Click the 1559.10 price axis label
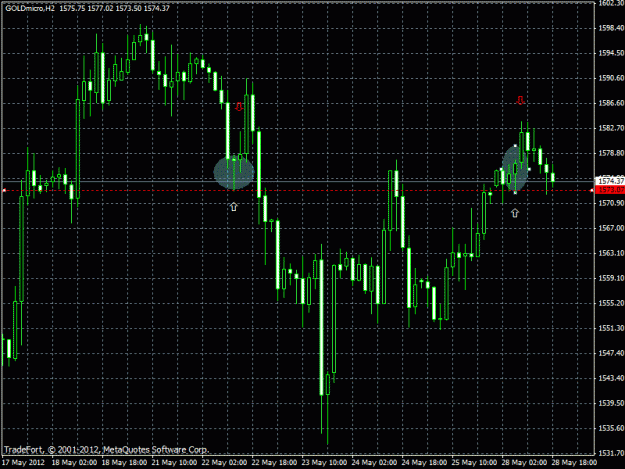 [x=611, y=278]
